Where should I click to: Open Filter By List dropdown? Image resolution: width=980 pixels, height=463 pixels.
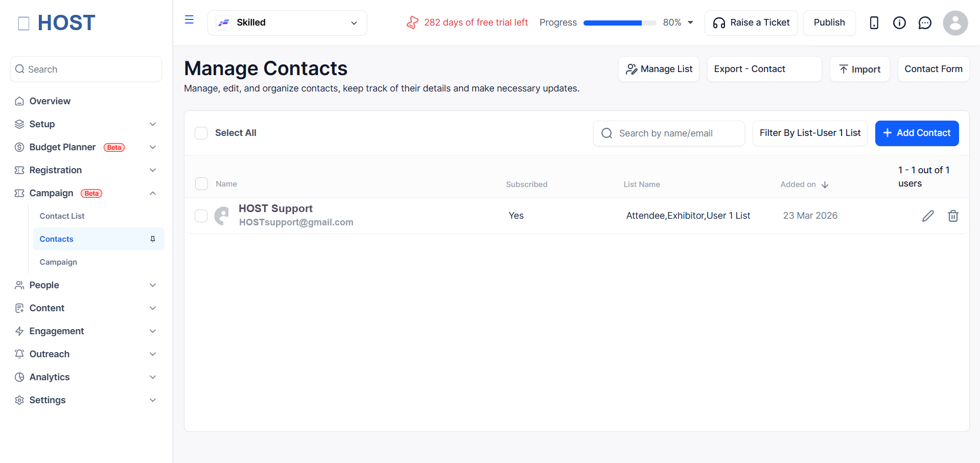click(x=810, y=133)
